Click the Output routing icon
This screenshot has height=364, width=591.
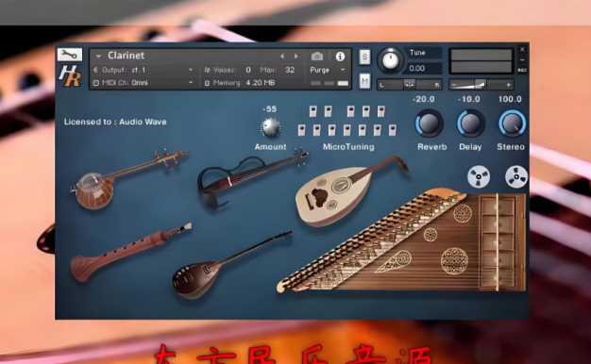click(x=95, y=70)
